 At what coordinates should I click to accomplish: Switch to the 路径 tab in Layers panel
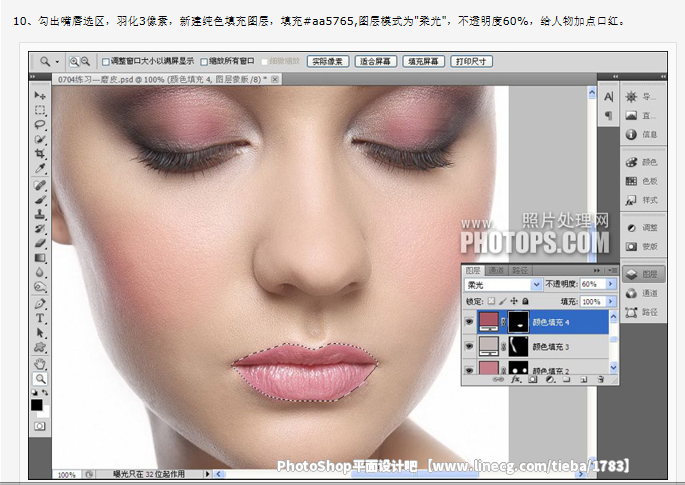[x=520, y=270]
